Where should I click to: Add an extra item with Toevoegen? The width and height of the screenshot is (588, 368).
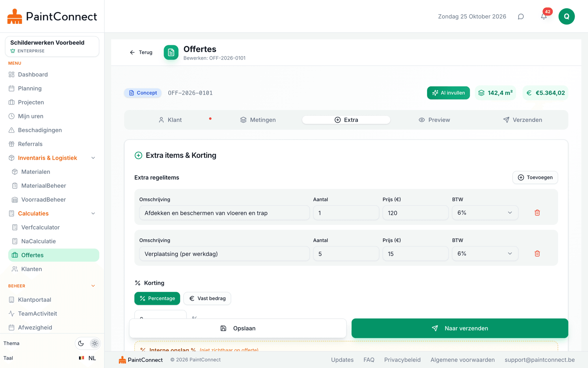coord(535,177)
